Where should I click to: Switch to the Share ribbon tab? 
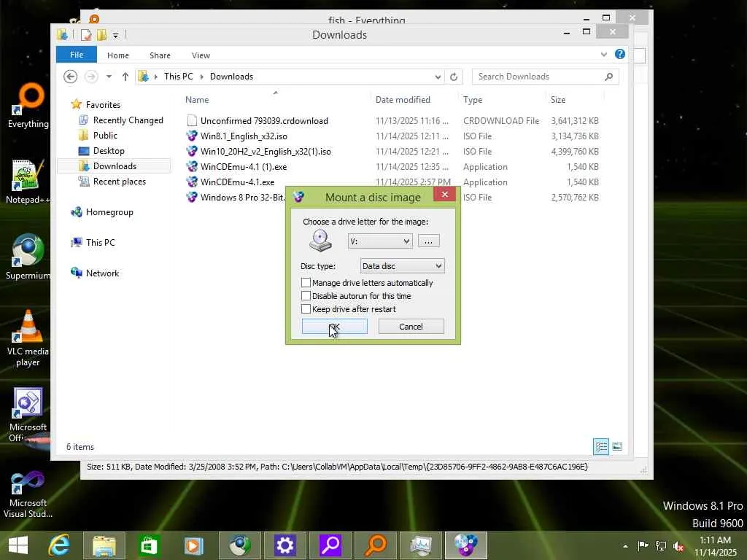160,55
